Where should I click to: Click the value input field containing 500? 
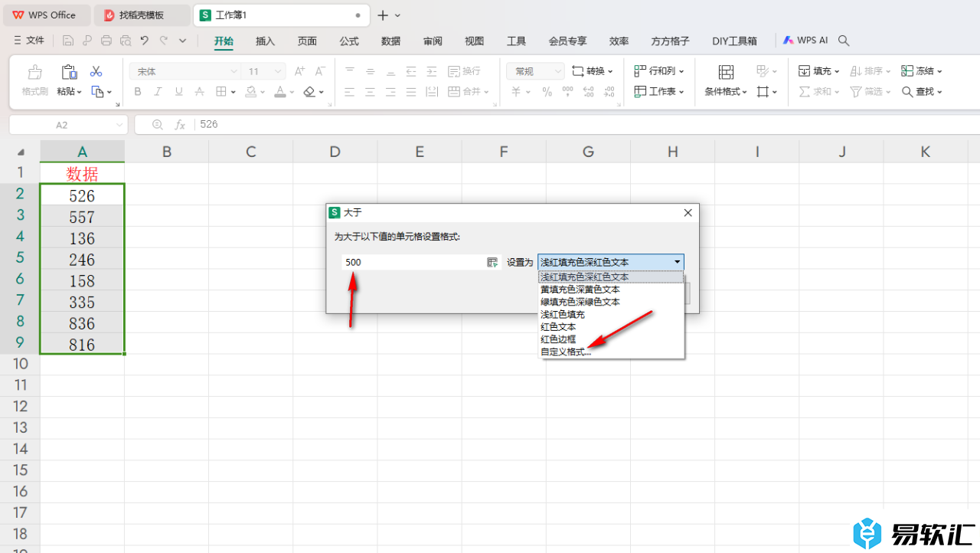pos(413,262)
